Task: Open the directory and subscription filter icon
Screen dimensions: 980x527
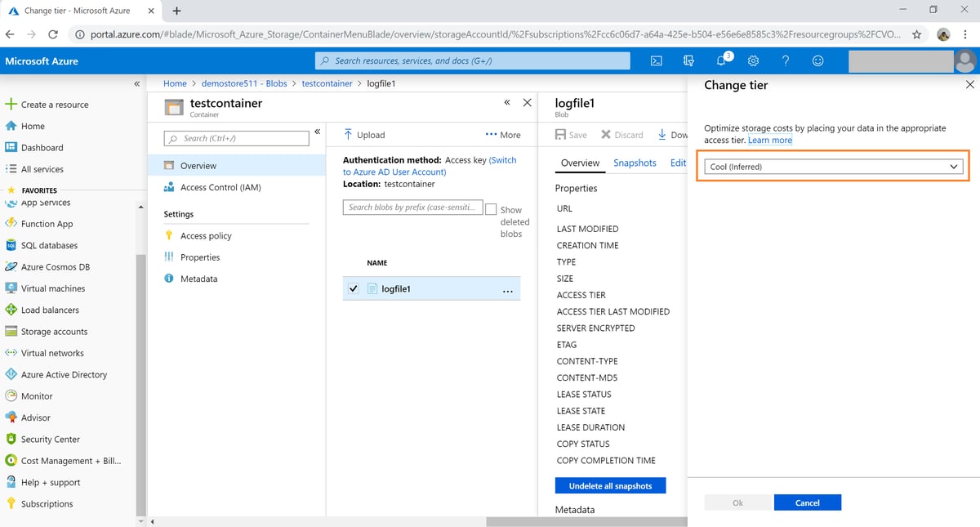Action: (688, 60)
